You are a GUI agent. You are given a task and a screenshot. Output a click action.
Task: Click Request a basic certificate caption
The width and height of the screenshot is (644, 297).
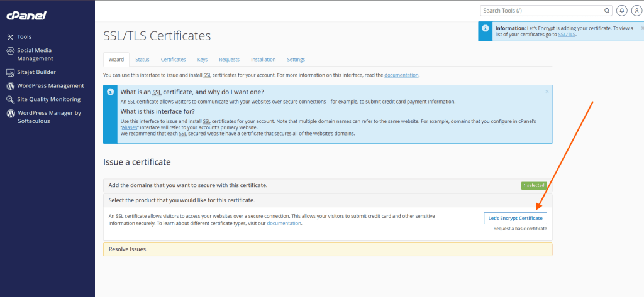pyautogui.click(x=520, y=229)
